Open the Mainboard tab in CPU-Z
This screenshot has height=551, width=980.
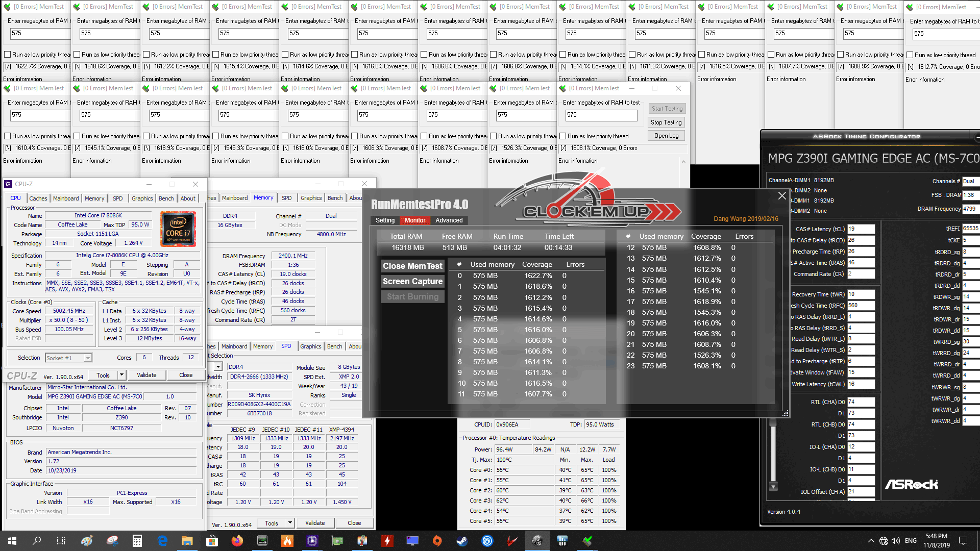point(66,198)
